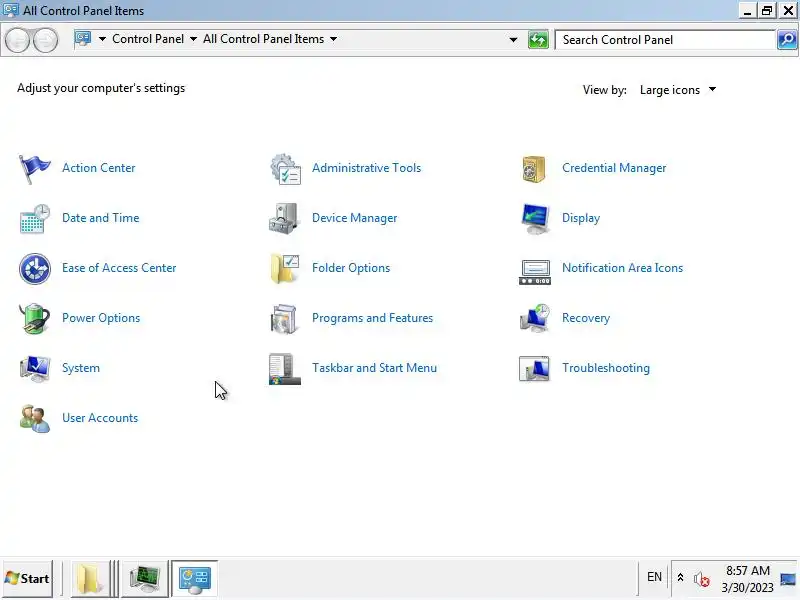800x600 pixels.
Task: Show hidden tray icons arrow
Action: click(680, 578)
